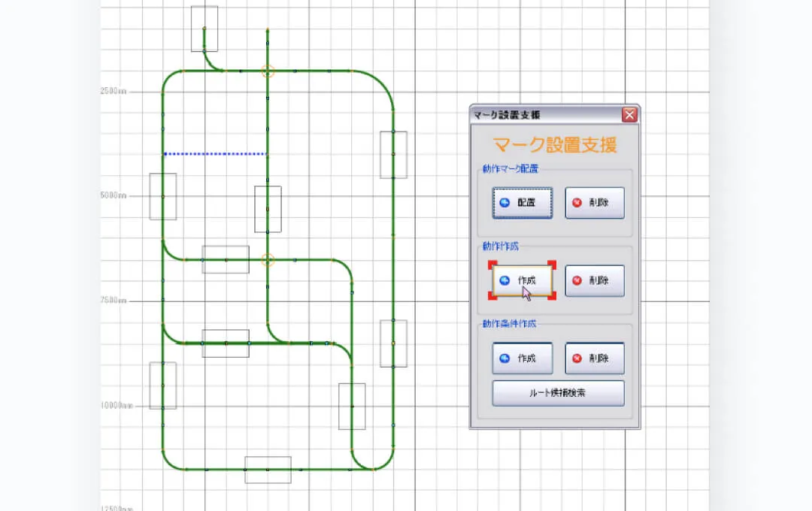Click 削除 button in 動作マーク配置 group
812x511 pixels.
pos(595,203)
